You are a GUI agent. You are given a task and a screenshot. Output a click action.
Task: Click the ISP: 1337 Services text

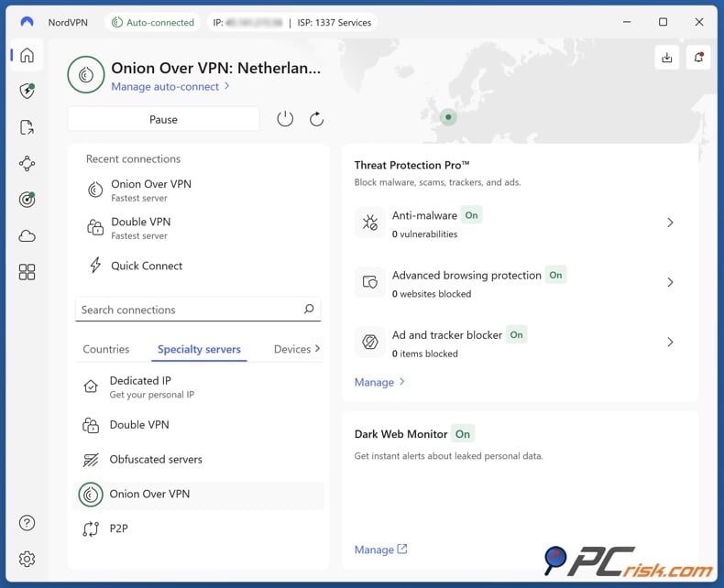click(334, 22)
